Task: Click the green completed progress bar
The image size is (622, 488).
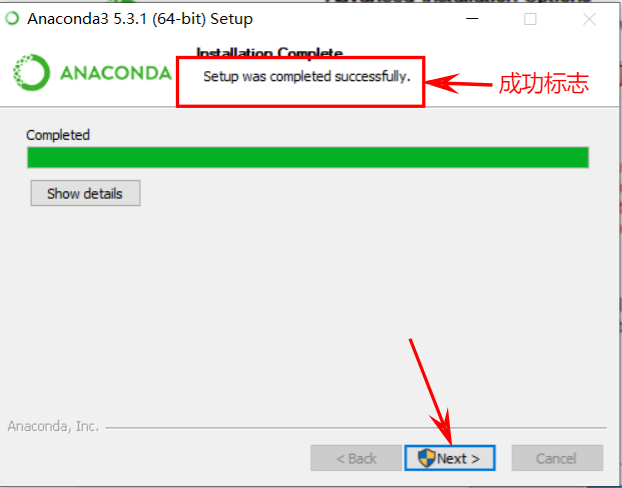Action: [x=308, y=158]
